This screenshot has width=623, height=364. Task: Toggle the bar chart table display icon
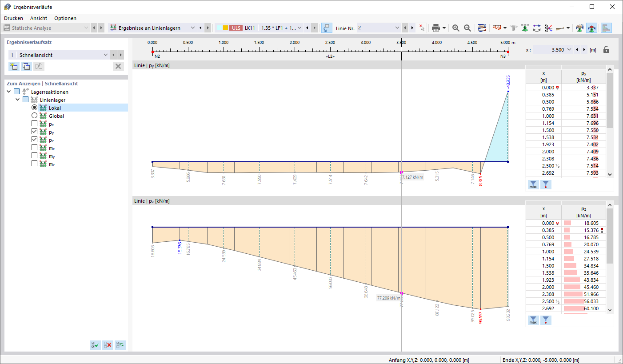[607, 28]
